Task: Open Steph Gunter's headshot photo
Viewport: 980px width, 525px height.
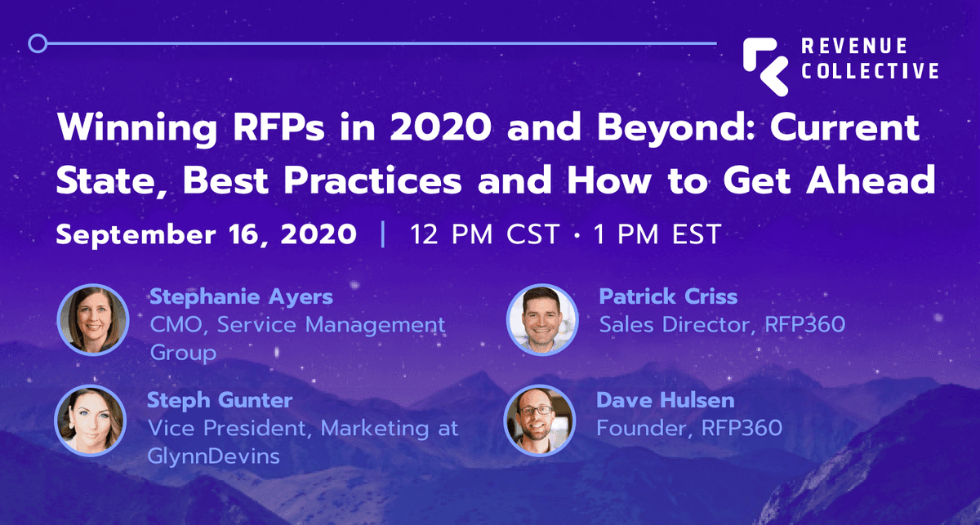Action: [x=91, y=422]
